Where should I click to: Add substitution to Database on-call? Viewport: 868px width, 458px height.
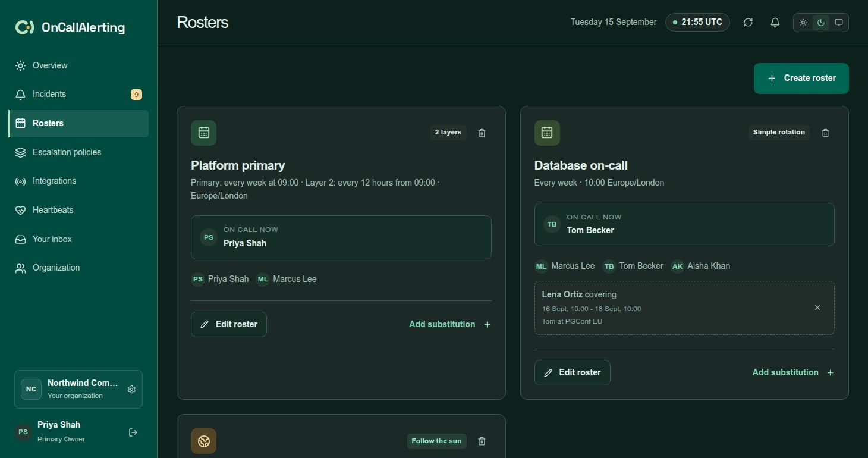[x=793, y=372]
